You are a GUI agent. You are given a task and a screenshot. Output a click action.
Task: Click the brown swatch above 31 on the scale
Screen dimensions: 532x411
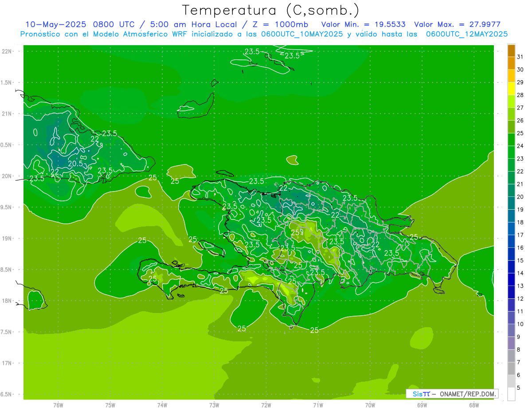tap(511, 51)
